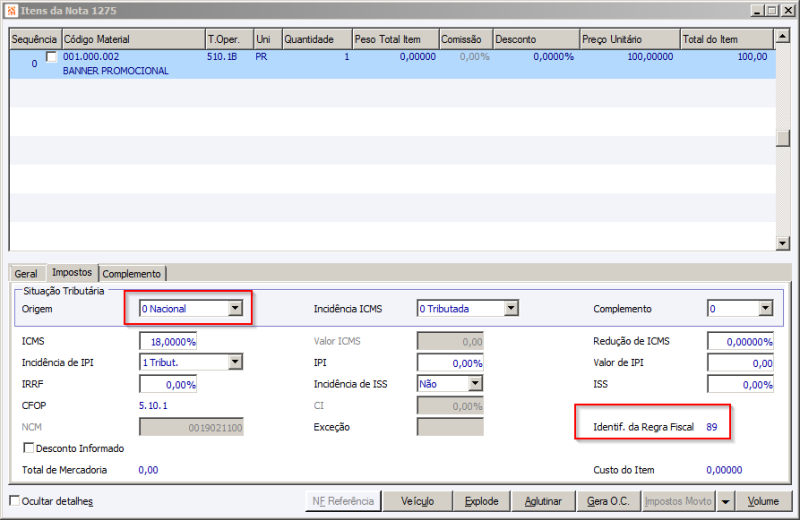
Task: Click the items grid vertical scrollbar thumb
Action: click(782, 138)
